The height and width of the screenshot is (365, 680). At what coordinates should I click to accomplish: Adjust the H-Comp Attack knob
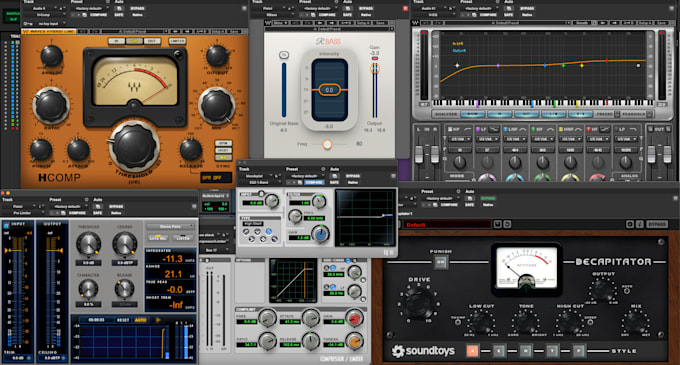[78, 150]
